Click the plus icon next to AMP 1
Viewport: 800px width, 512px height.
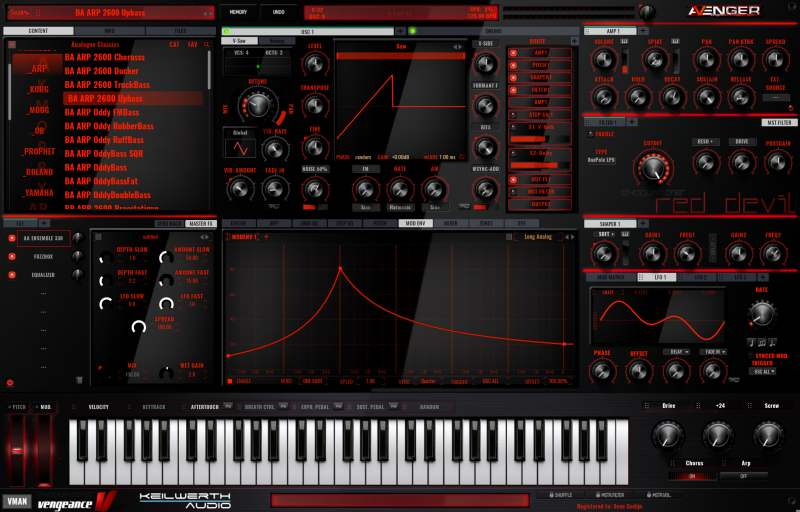643,31
